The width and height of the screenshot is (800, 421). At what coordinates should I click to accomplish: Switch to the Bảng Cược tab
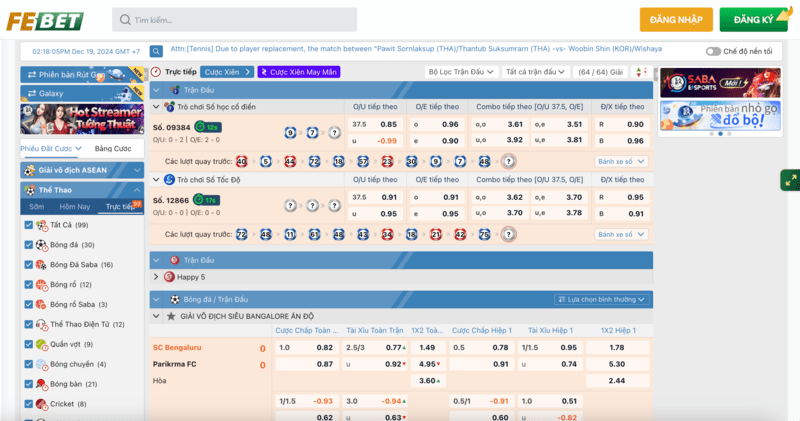point(112,148)
